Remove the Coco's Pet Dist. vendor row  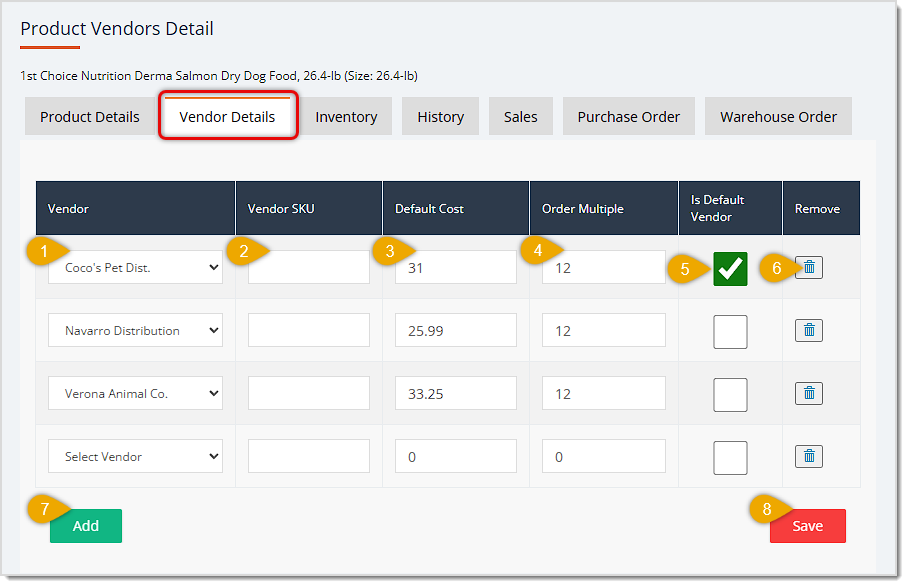[809, 267]
